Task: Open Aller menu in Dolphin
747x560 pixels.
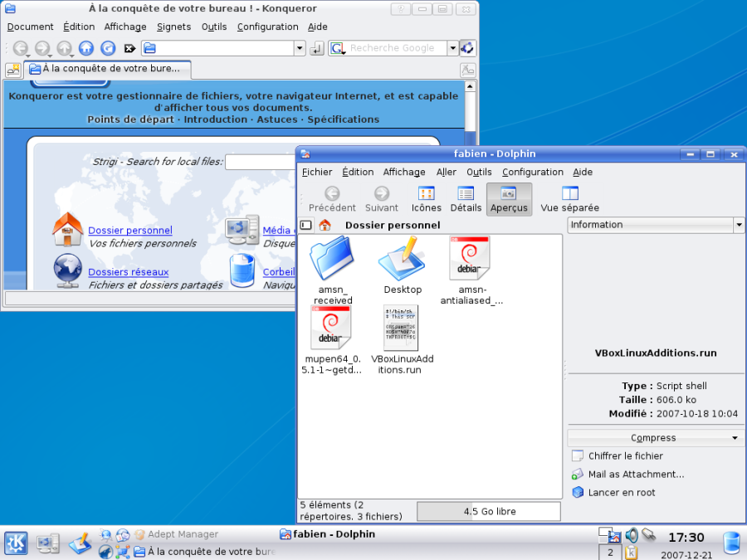Action: (x=446, y=172)
